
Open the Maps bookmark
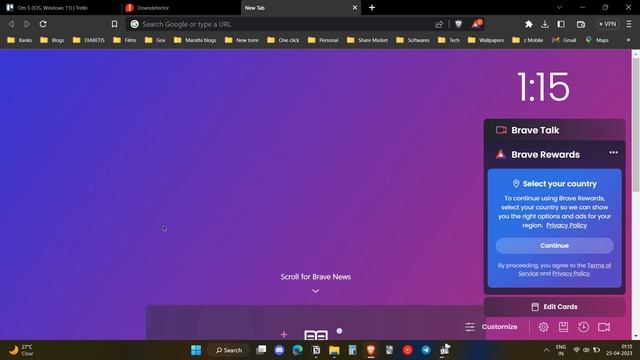coord(597,40)
